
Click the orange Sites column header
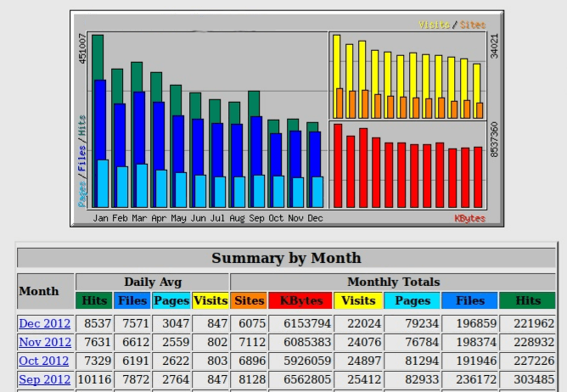pos(249,300)
